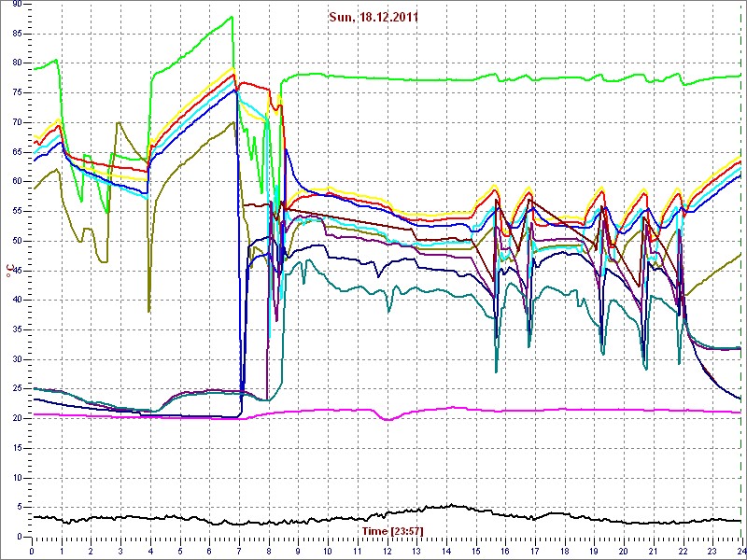Click the 35 value on temperature axis
Viewport: 747px width, 560px height.
pos(17,329)
